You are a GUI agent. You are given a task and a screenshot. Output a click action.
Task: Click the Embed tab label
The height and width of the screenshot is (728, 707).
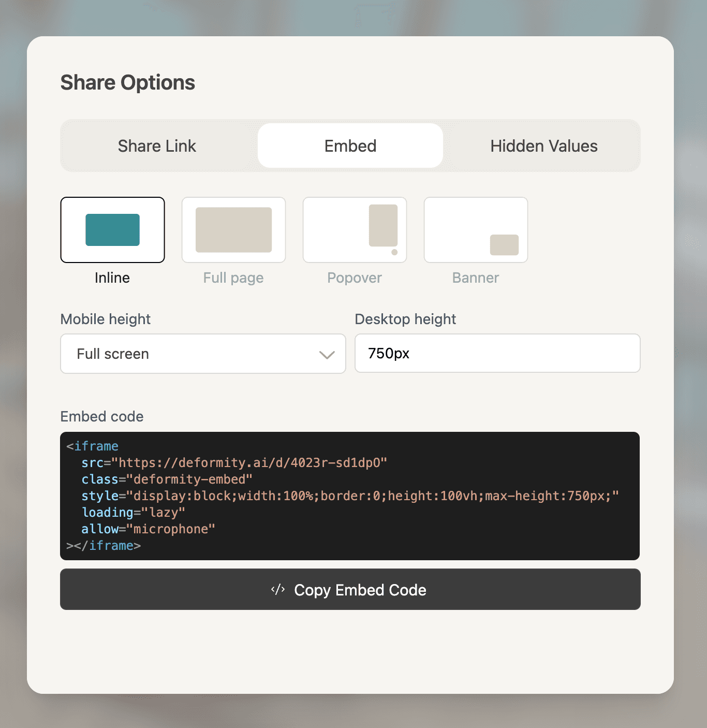click(350, 145)
